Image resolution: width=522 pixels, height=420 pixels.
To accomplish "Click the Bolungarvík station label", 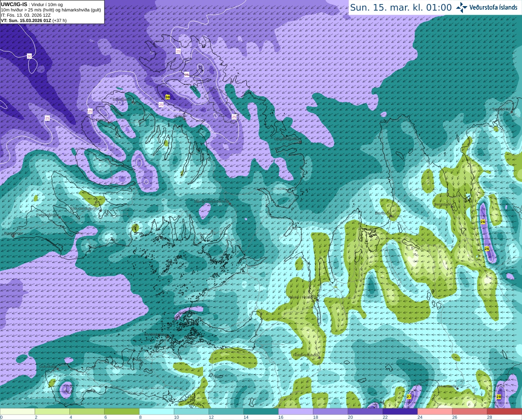I will [122, 99].
